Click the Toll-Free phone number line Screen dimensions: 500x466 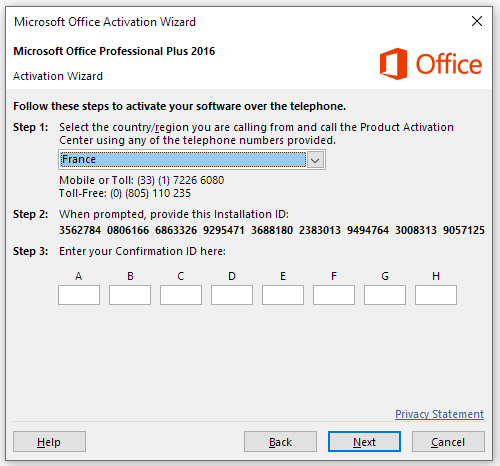pos(125,193)
